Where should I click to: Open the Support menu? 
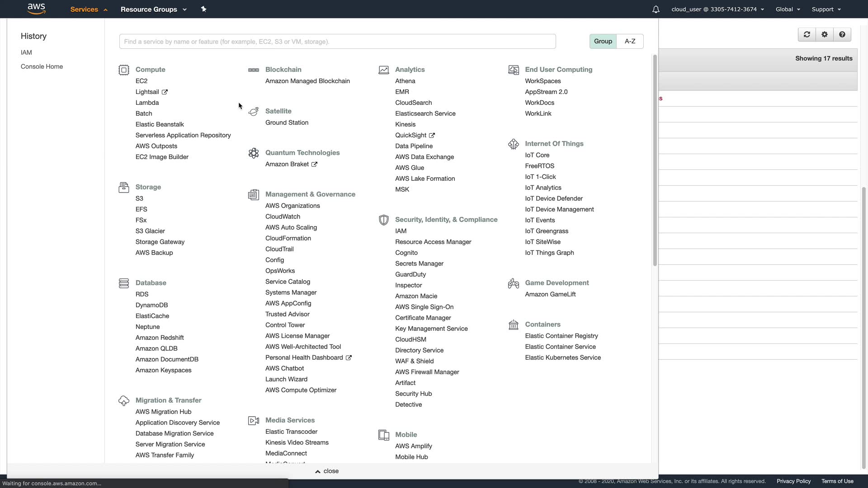click(x=826, y=9)
